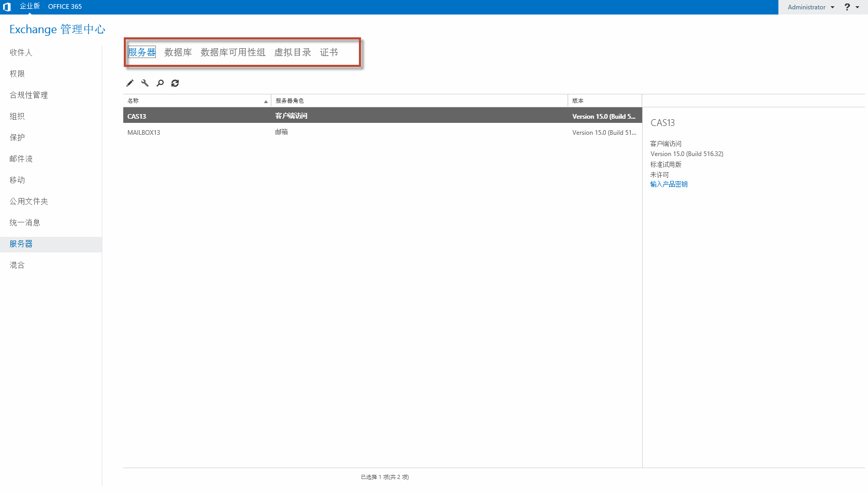Open 混合 in the sidebar
Image resolution: width=868 pixels, height=493 pixels.
tap(17, 265)
